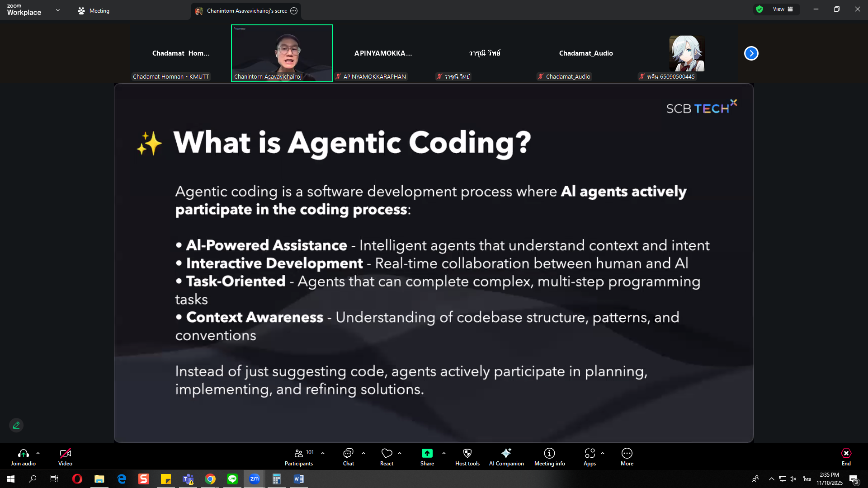The width and height of the screenshot is (868, 488).
Task: Show Meeting info
Action: pyautogui.click(x=549, y=456)
